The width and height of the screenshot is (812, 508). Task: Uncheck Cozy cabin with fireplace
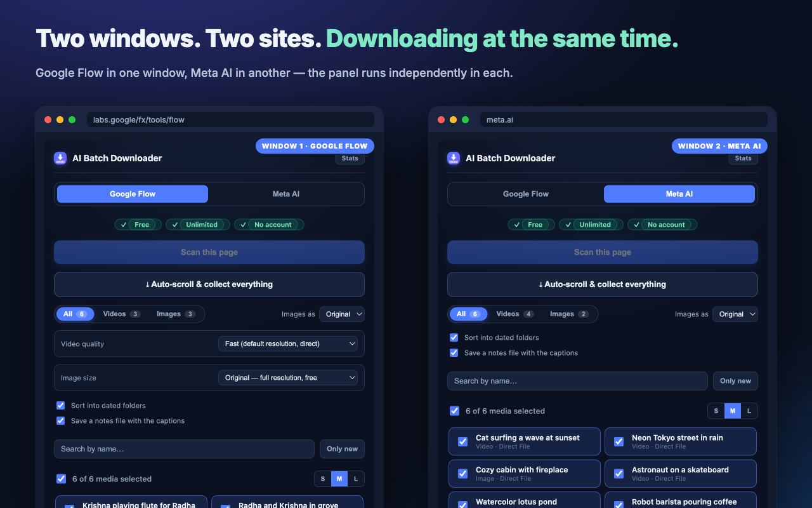coord(462,474)
